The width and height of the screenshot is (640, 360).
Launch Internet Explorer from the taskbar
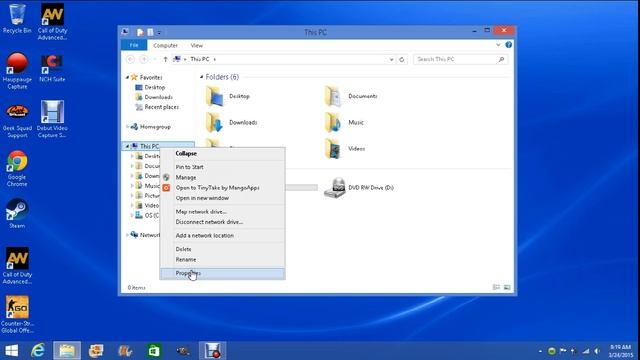(x=38, y=351)
